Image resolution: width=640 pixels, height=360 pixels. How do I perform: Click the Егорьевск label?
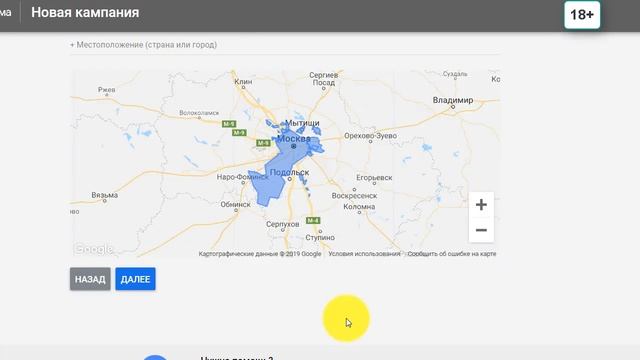click(x=374, y=178)
